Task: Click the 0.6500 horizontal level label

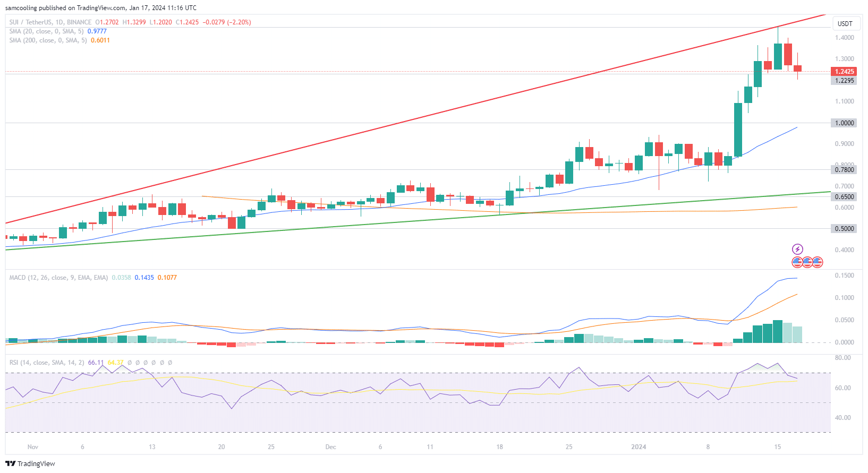Action: [844, 197]
